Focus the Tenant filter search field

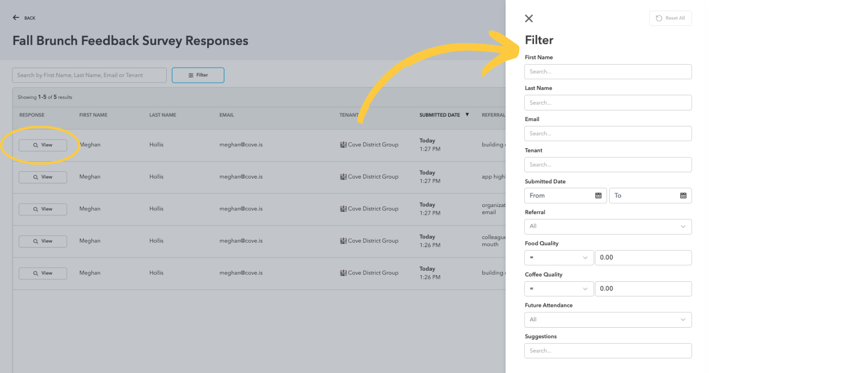(x=608, y=165)
